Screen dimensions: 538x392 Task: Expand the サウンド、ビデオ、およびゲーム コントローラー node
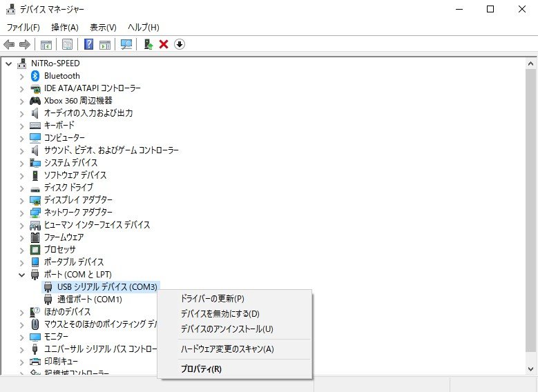[x=21, y=151]
